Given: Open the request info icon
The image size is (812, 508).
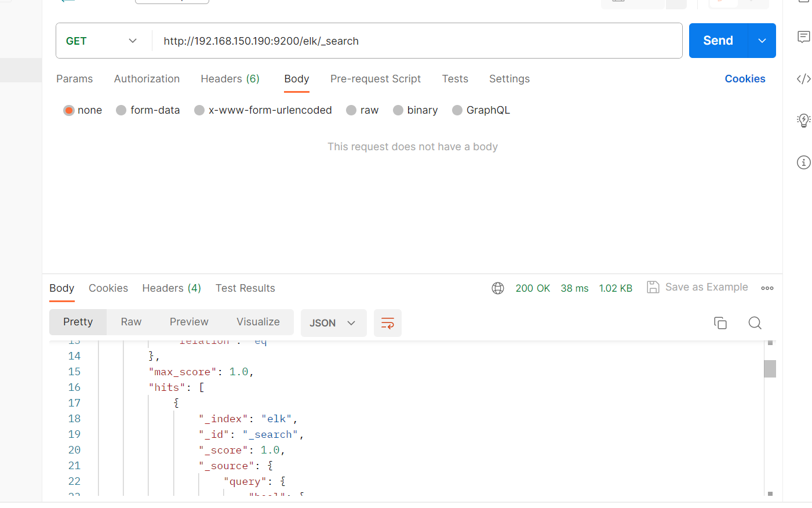Looking at the screenshot, I should (803, 162).
